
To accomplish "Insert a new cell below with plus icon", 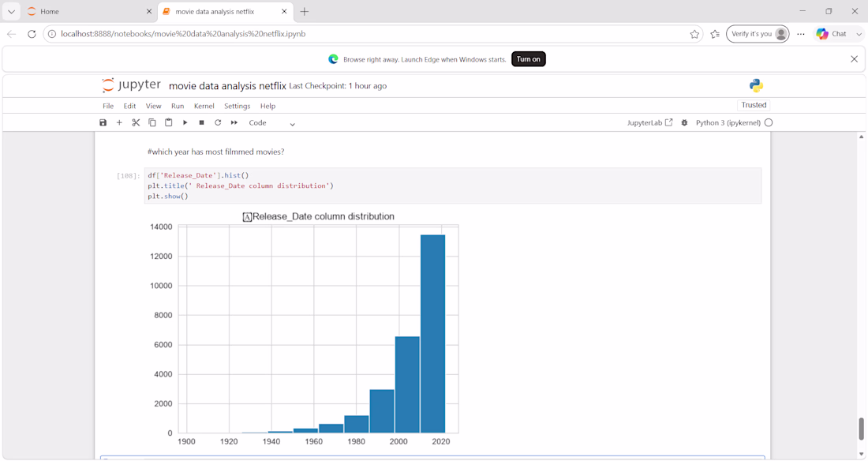I will tap(119, 122).
